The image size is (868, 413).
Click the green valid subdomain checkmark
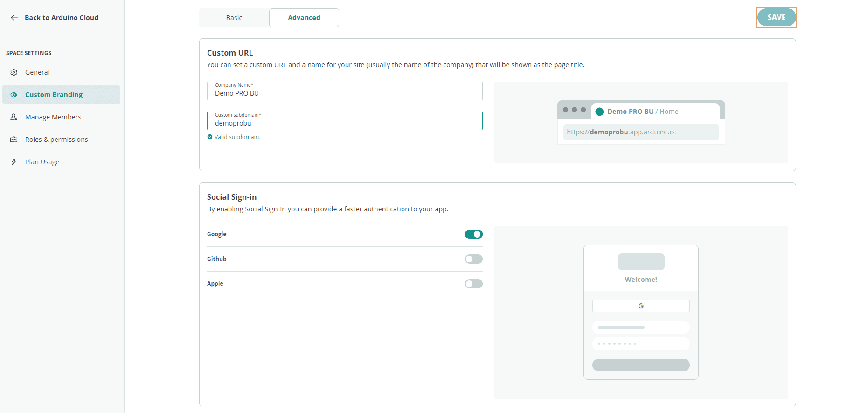point(210,137)
